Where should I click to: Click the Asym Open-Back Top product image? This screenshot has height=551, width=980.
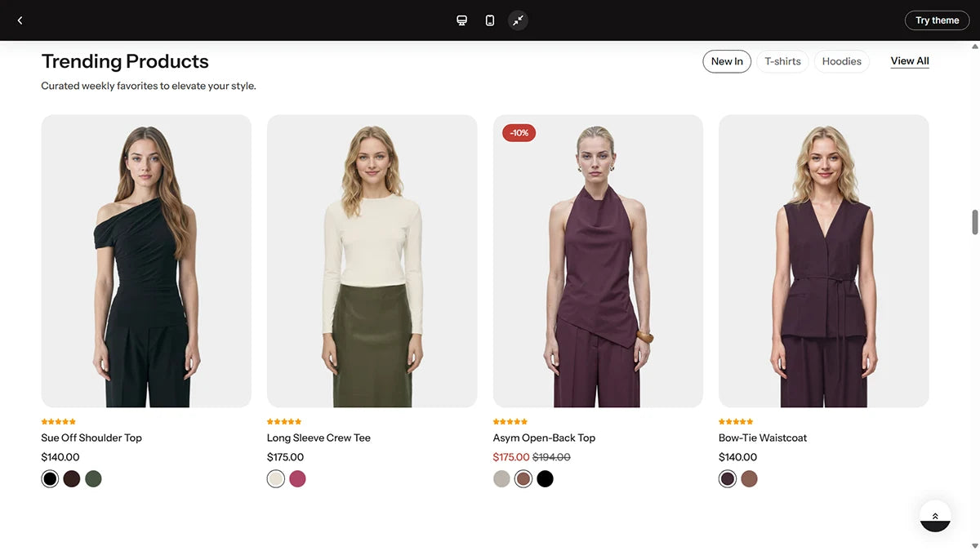[598, 261]
